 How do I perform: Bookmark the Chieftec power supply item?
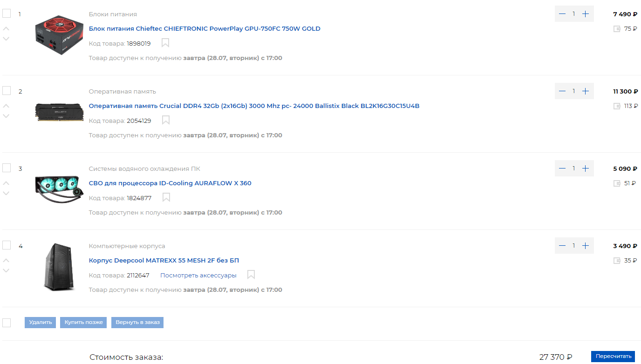[165, 43]
